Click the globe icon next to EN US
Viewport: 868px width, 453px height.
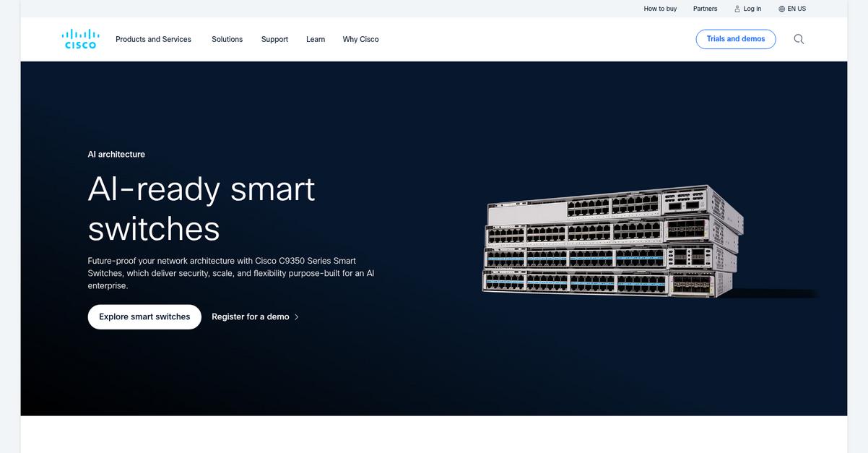pyautogui.click(x=781, y=9)
